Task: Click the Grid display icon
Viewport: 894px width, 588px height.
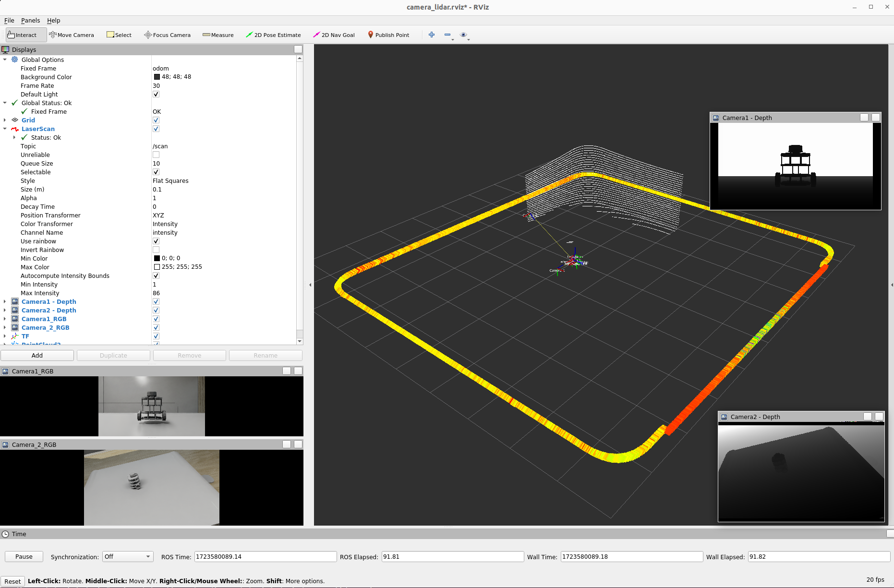Action: pos(15,120)
